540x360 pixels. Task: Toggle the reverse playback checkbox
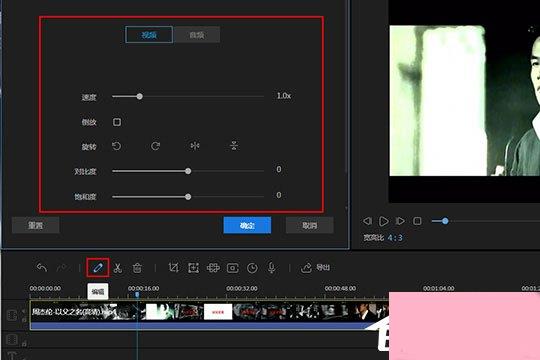117,122
